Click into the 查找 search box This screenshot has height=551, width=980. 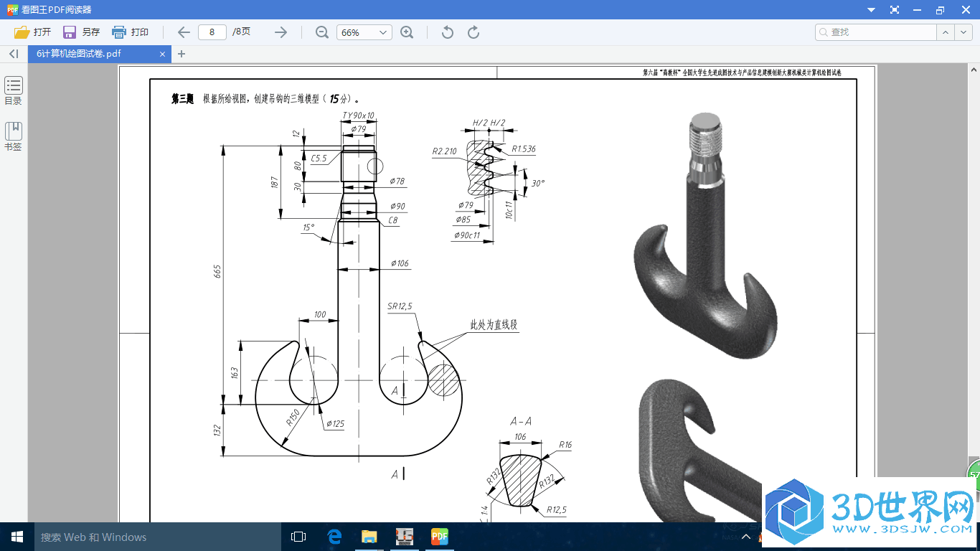pyautogui.click(x=875, y=32)
